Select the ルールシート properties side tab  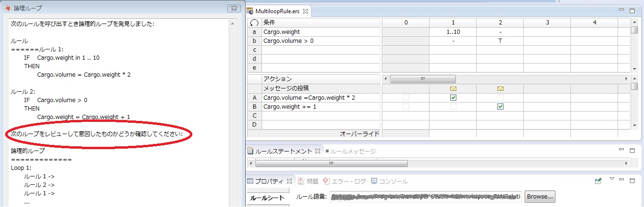267,198
